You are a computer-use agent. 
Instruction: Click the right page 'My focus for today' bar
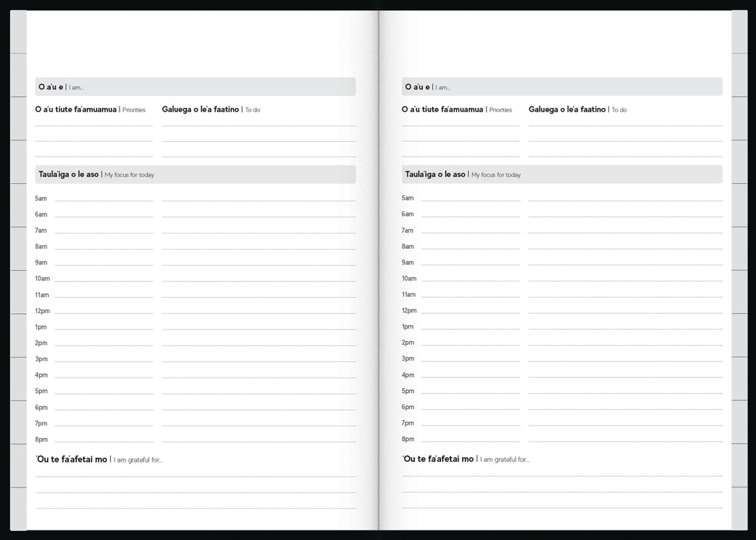pyautogui.click(x=562, y=174)
